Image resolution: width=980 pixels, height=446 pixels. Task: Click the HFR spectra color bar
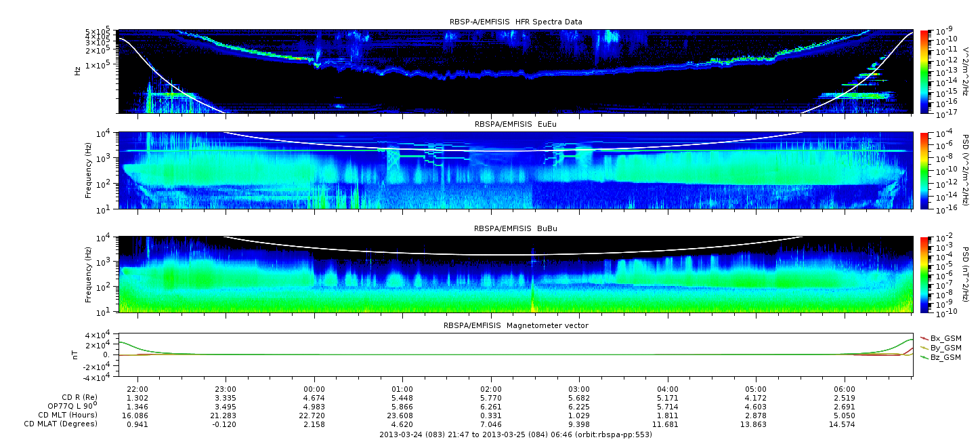pyautogui.click(x=924, y=71)
